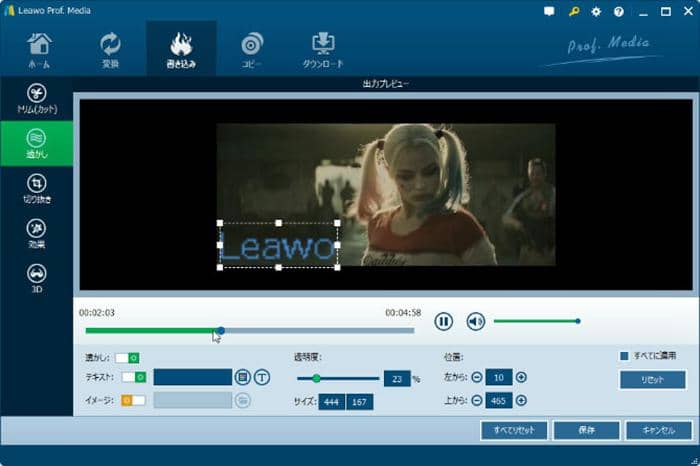Toggle the text (テキスト) watermark switch

134,377
